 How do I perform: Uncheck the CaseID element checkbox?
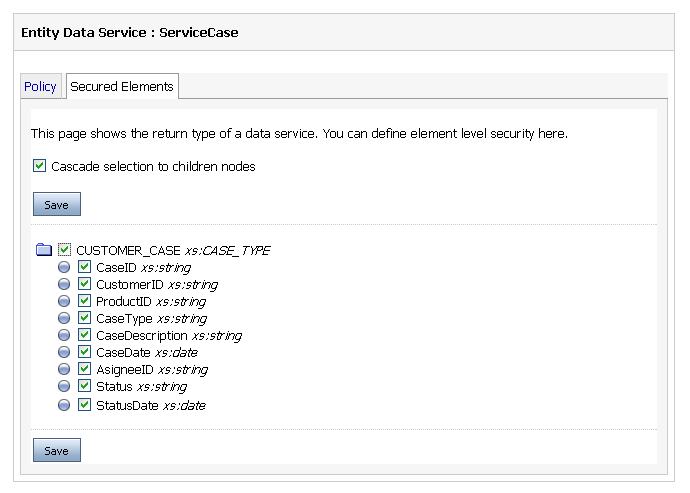[x=85, y=268]
